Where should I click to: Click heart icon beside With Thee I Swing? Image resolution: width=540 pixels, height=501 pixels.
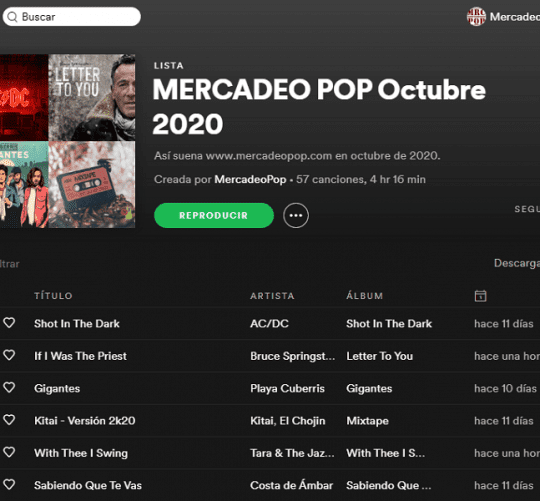coord(9,452)
